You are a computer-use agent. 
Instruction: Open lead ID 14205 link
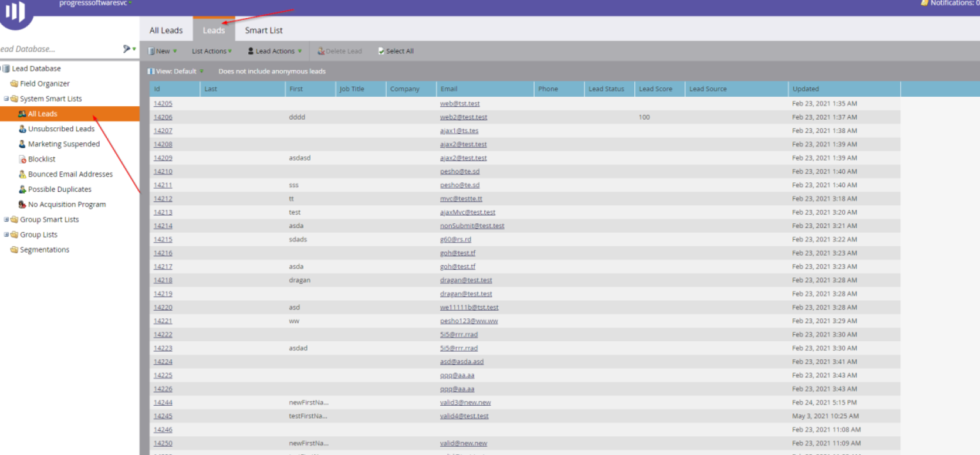[x=163, y=103]
